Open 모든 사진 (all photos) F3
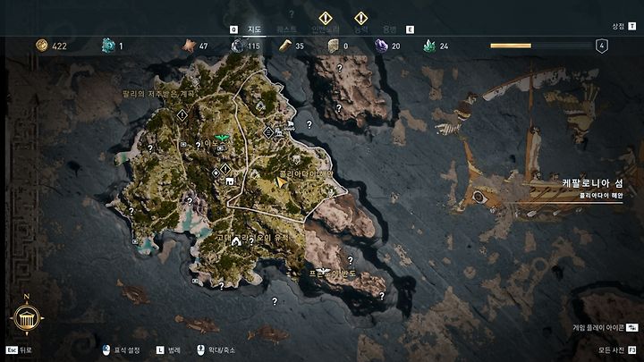Image resolution: width=644 pixels, height=362 pixels. [x=617, y=350]
